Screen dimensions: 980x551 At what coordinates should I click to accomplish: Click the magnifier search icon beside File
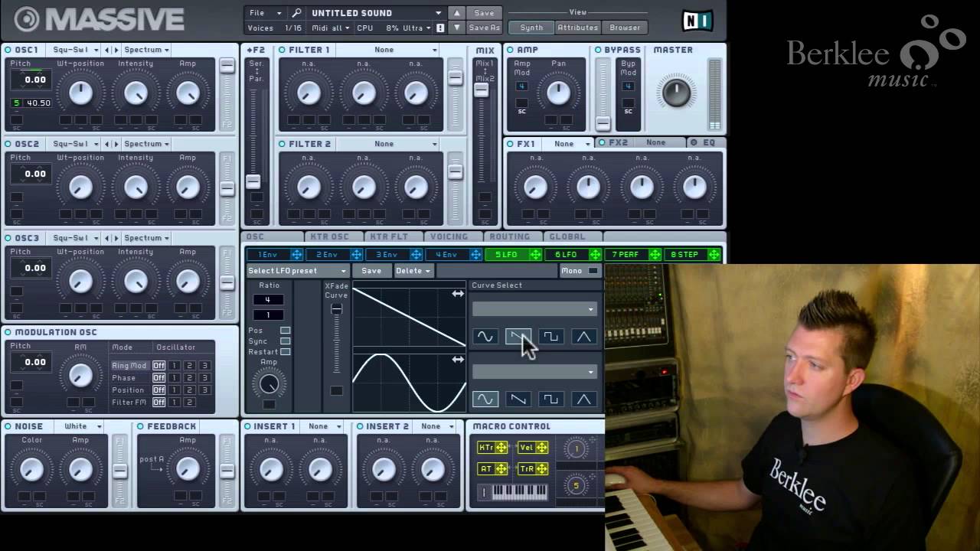[x=297, y=13]
